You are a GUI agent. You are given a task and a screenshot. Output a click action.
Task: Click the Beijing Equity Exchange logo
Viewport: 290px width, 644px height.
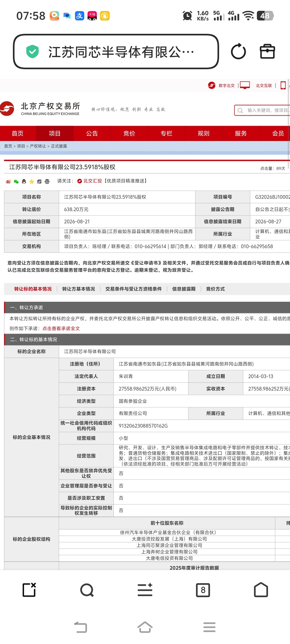(40, 109)
